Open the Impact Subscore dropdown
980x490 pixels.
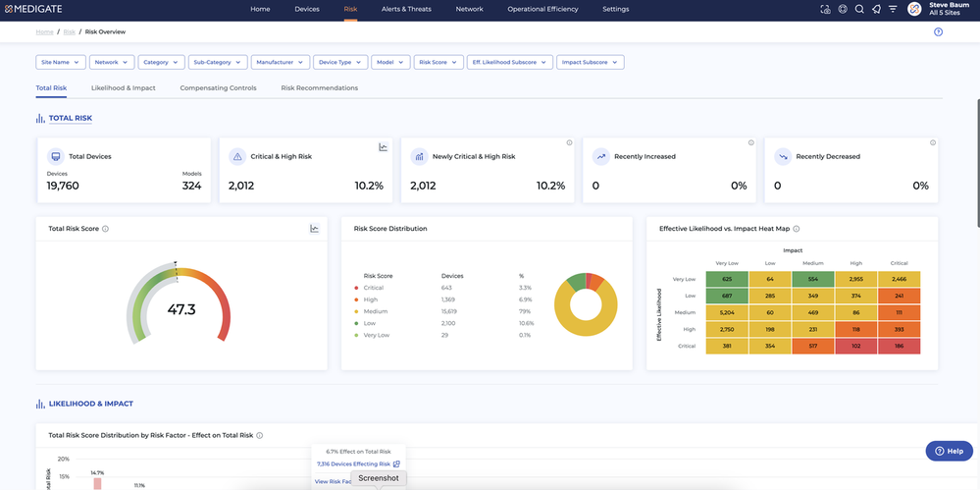[x=591, y=62]
